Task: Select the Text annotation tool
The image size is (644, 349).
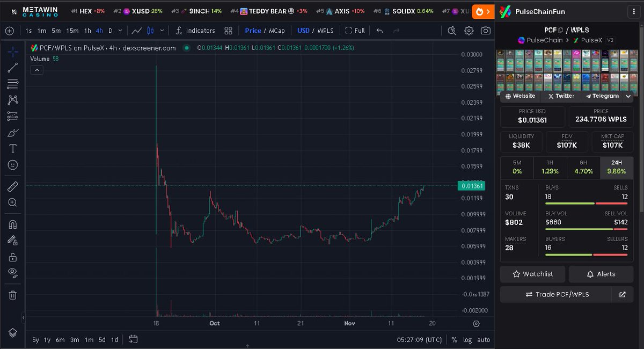Action: point(13,149)
